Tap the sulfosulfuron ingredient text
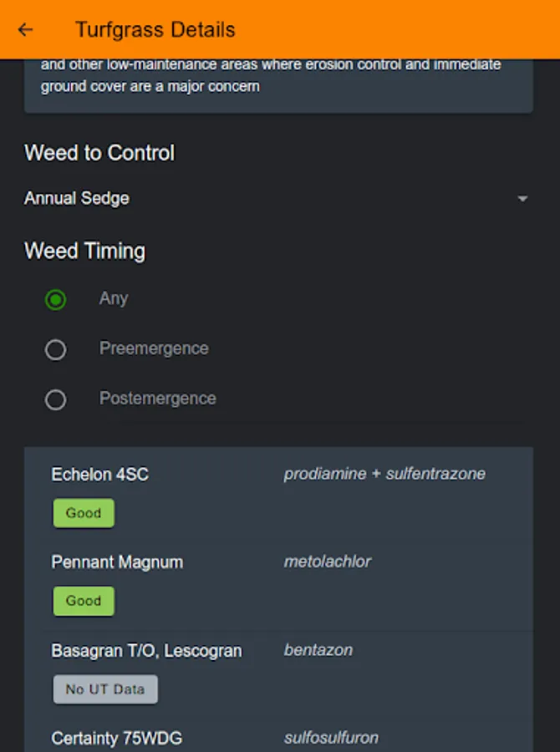The width and height of the screenshot is (560, 752). (x=331, y=737)
